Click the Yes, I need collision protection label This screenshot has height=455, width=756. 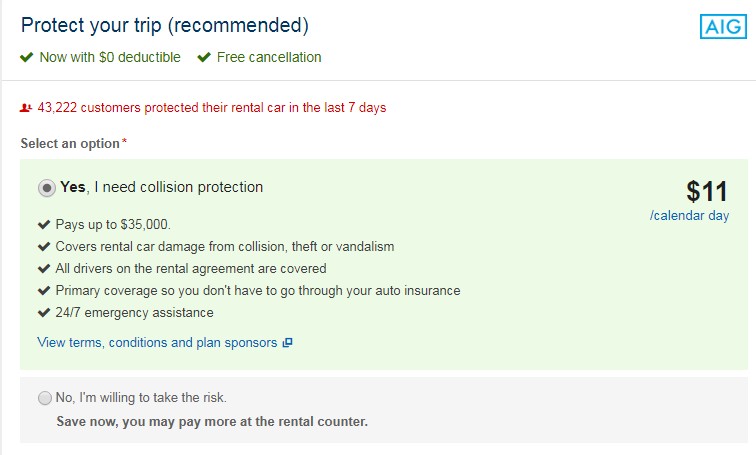pos(162,187)
